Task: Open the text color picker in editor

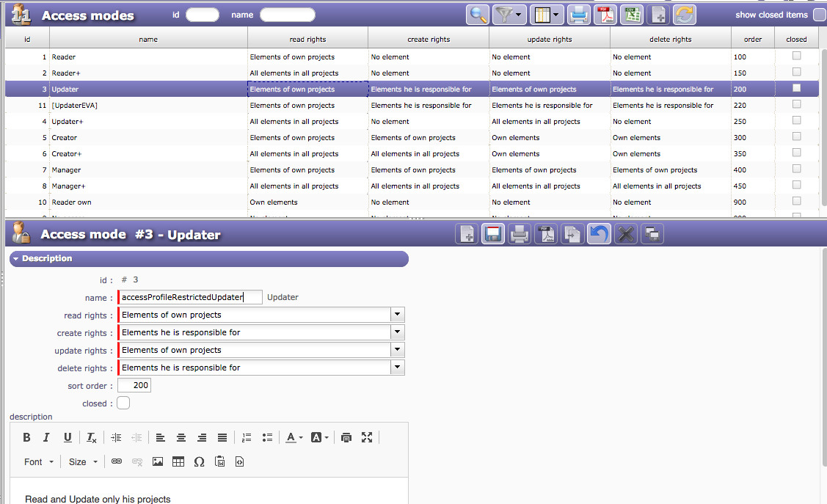Action: (x=294, y=437)
